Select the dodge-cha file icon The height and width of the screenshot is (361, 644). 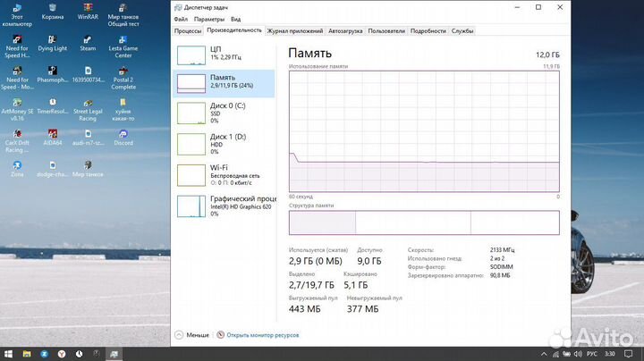[x=52, y=170]
